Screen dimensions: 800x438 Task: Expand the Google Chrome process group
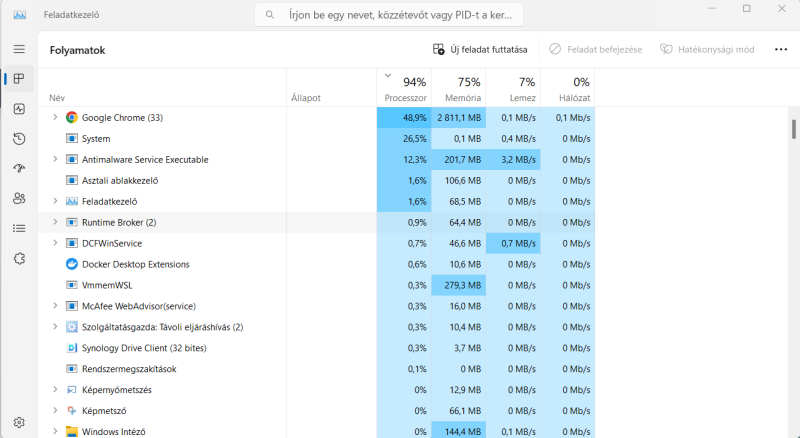tap(55, 117)
